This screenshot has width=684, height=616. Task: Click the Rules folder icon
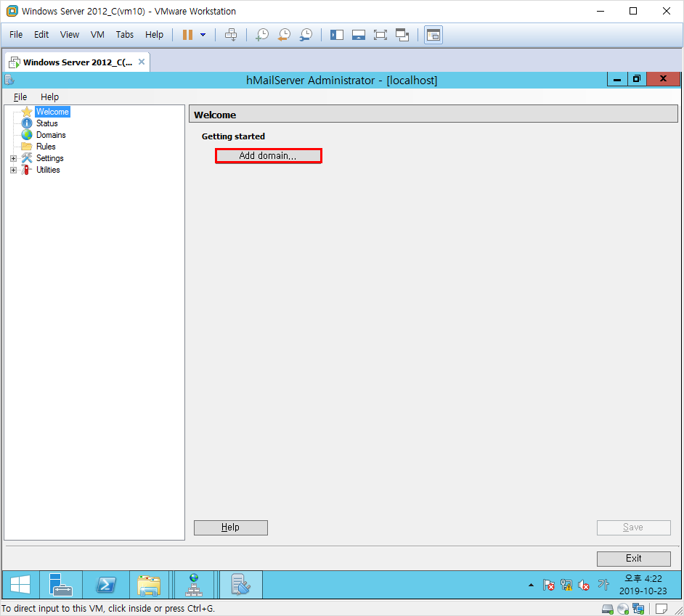[x=27, y=147]
